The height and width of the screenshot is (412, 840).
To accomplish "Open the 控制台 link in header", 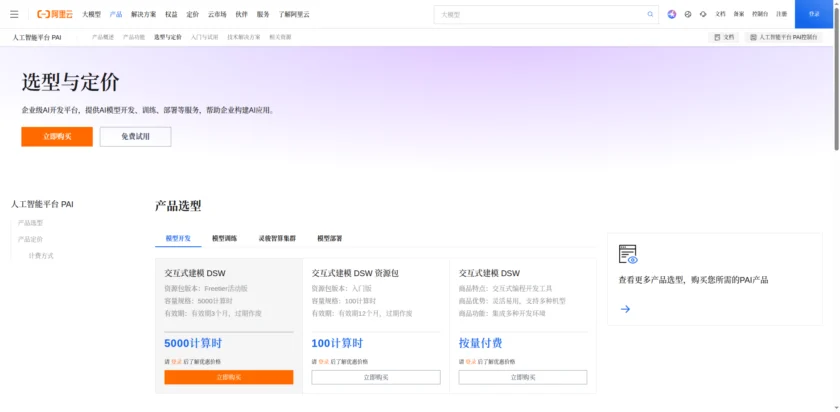I will [760, 14].
